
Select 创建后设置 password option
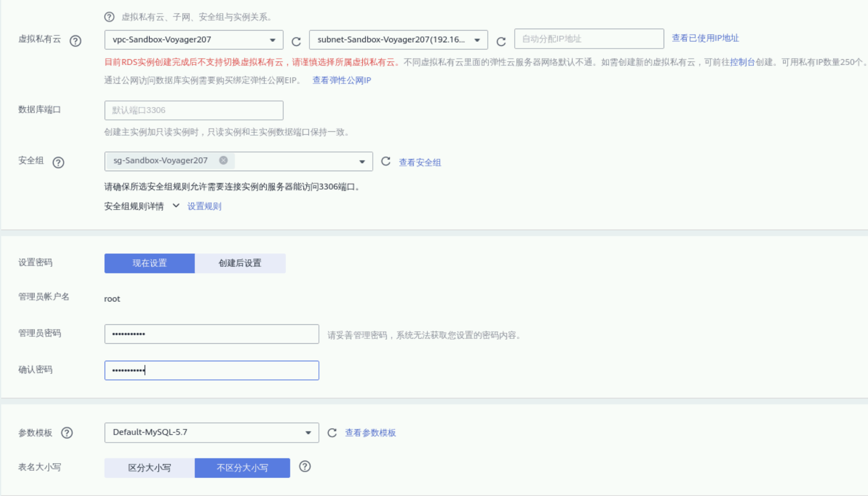point(240,263)
